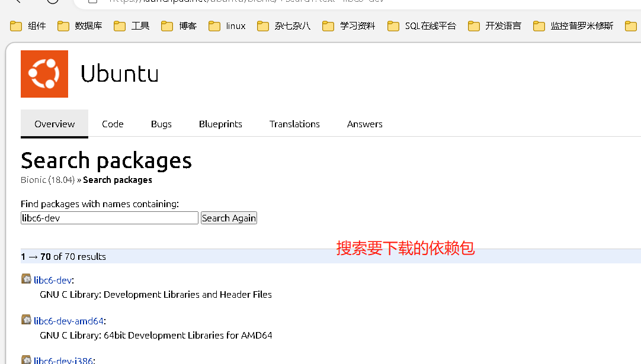Click the Ubuntu title heading
Image resolution: width=641 pixels, height=364 pixels.
click(x=119, y=73)
